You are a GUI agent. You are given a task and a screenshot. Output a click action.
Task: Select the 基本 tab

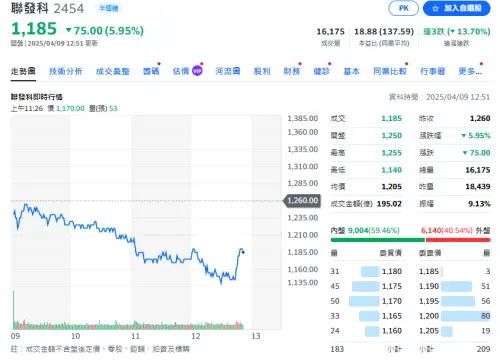coord(352,71)
